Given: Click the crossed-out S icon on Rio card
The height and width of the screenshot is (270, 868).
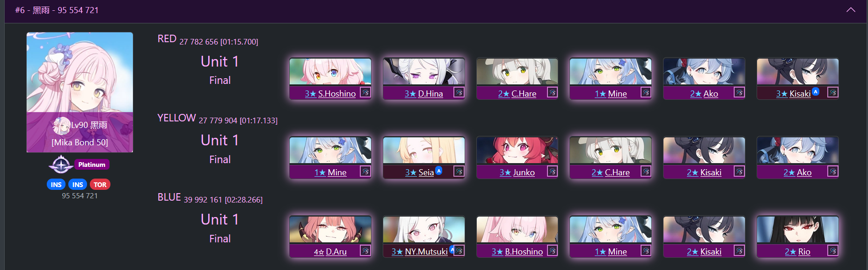Looking at the screenshot, I should point(833,250).
